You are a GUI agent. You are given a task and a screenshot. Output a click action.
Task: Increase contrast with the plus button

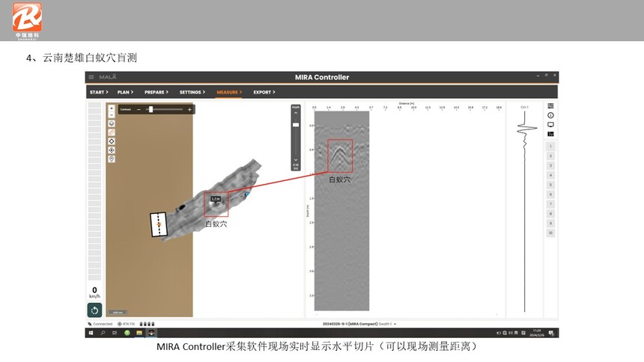pos(189,110)
